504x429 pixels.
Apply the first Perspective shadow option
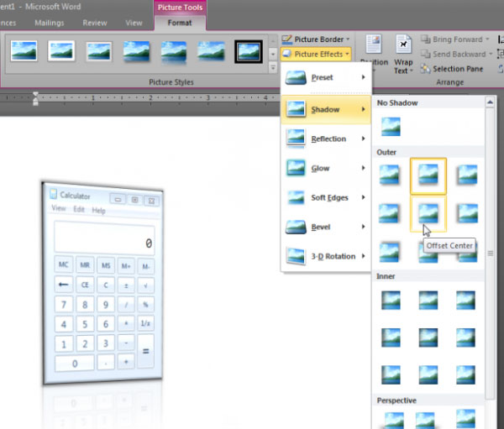tap(393, 420)
